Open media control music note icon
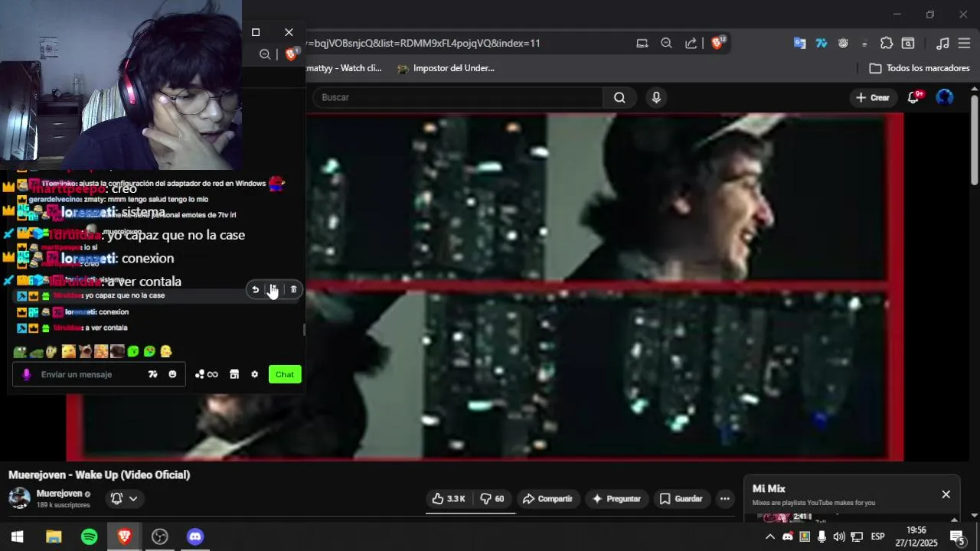This screenshot has width=980, height=551. coord(943,43)
